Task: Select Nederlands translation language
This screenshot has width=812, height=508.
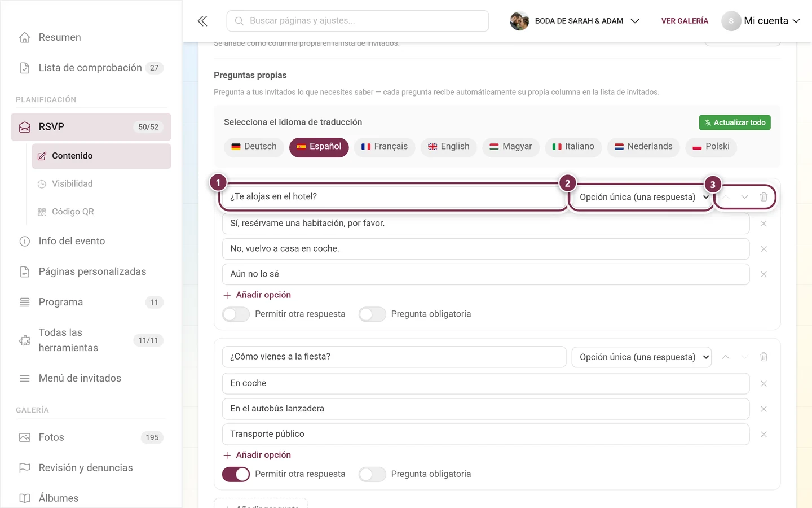Action: [x=643, y=147]
